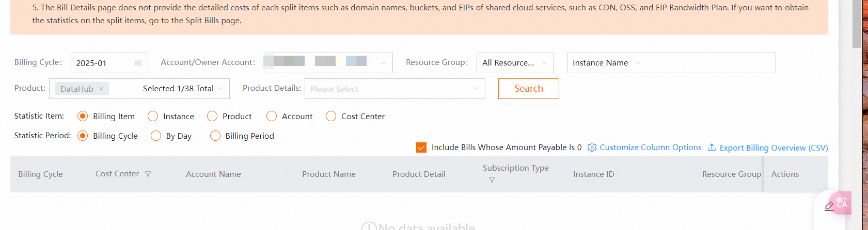Click the Subscription Type filter icon
868x230 pixels.
[492, 180]
